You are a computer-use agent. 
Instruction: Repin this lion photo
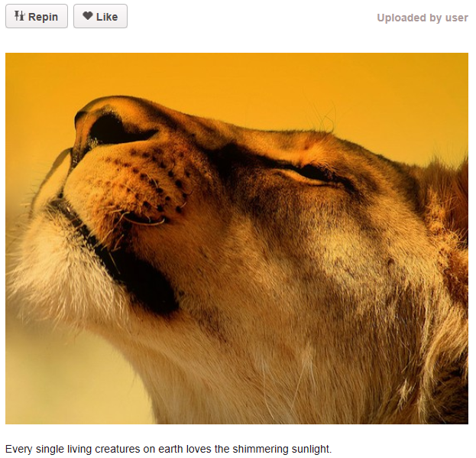pyautogui.click(x=37, y=16)
